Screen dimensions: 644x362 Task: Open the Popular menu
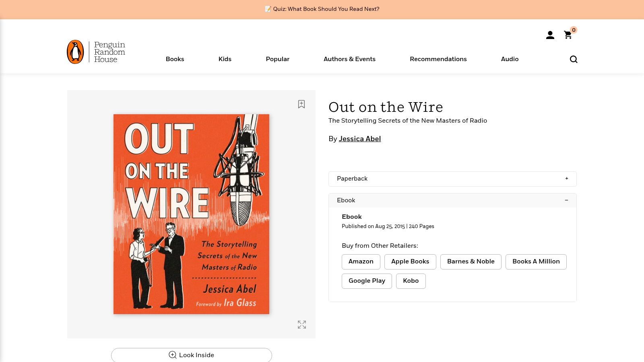click(x=278, y=59)
